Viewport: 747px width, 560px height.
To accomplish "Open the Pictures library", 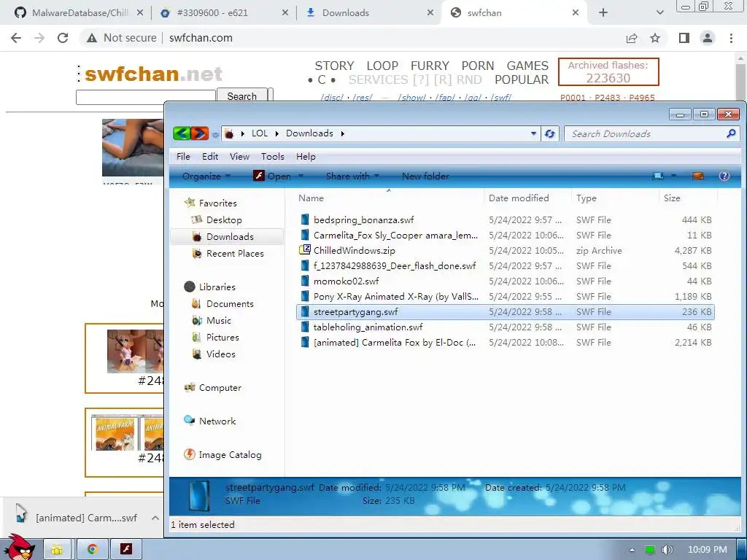I will (x=222, y=337).
